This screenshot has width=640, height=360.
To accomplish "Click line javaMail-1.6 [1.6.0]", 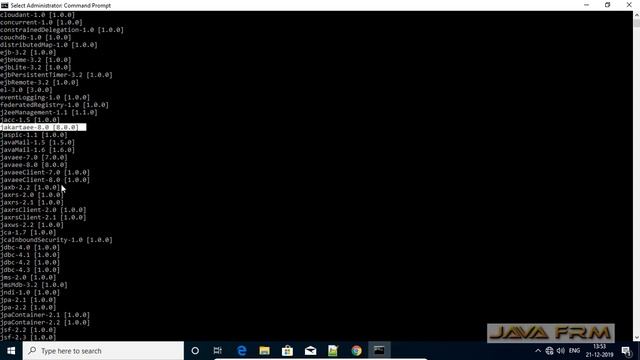I will 38,150.
